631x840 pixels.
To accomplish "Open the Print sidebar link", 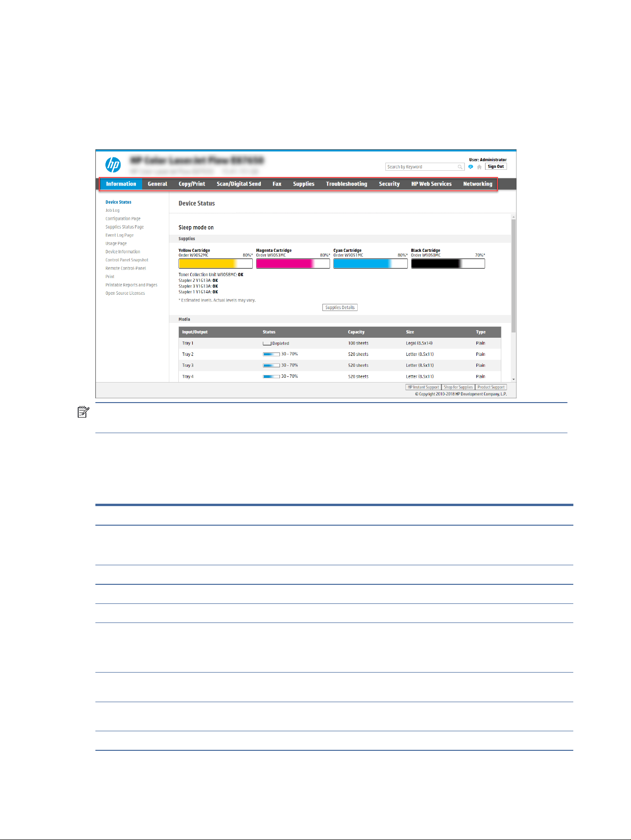I will [x=110, y=277].
